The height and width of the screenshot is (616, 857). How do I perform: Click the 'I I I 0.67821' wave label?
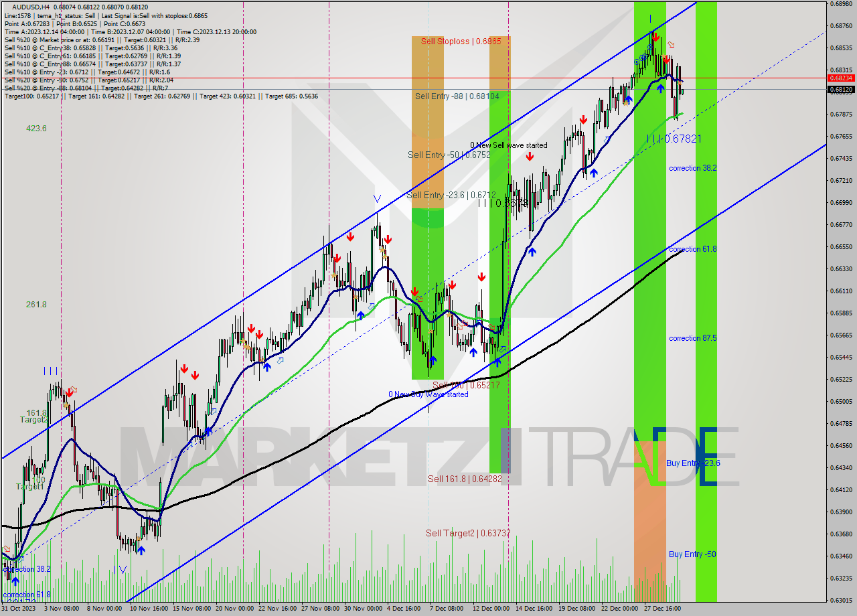(x=674, y=139)
